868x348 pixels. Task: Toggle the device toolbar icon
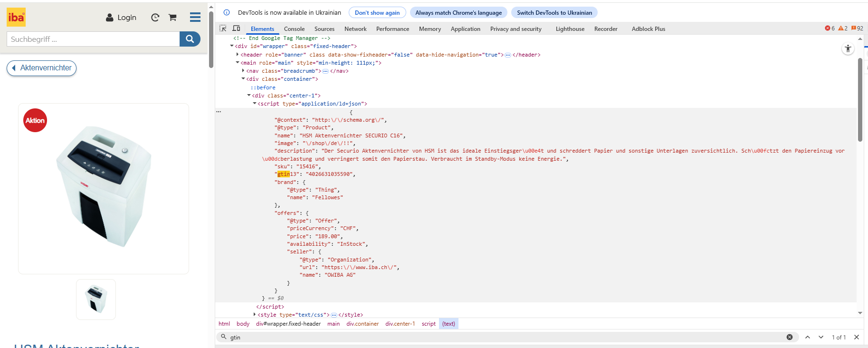point(236,29)
